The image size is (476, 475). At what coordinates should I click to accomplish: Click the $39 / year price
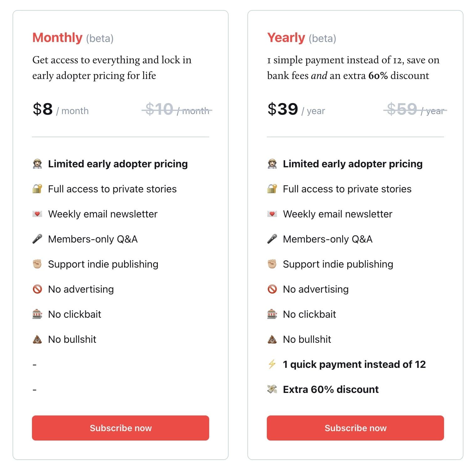pyautogui.click(x=296, y=109)
